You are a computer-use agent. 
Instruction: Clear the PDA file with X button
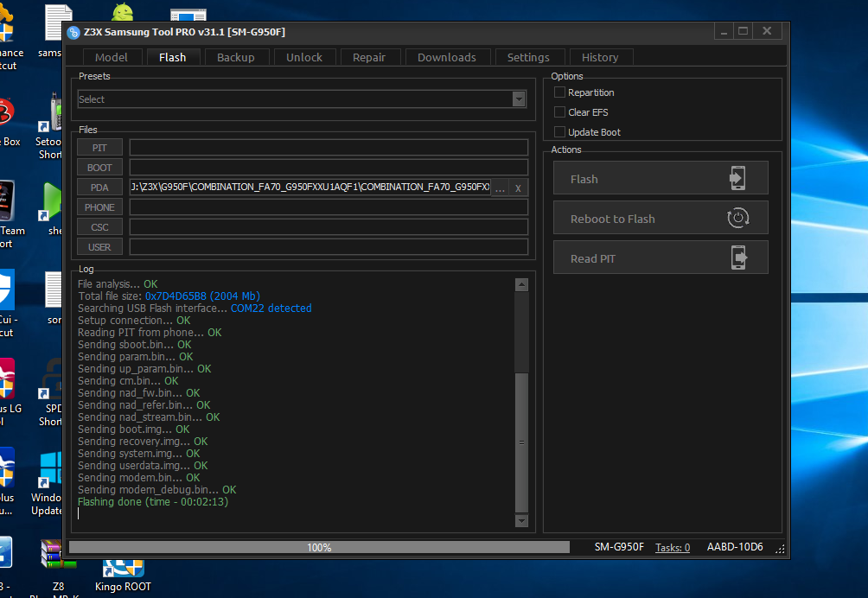click(518, 188)
